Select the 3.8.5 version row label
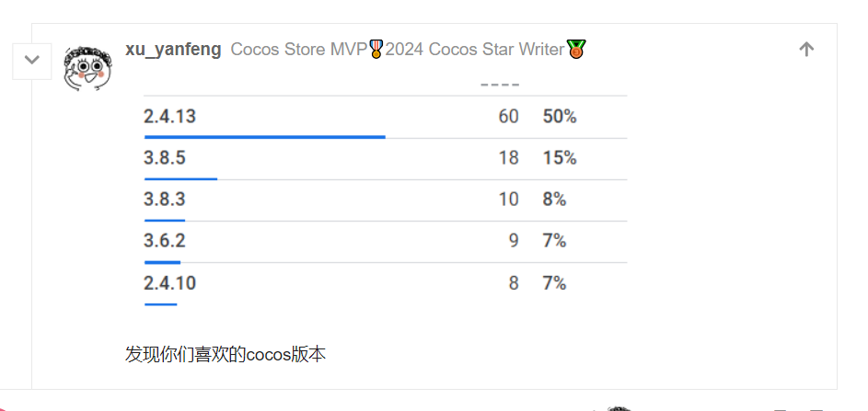This screenshot has height=411, width=868. point(165,158)
